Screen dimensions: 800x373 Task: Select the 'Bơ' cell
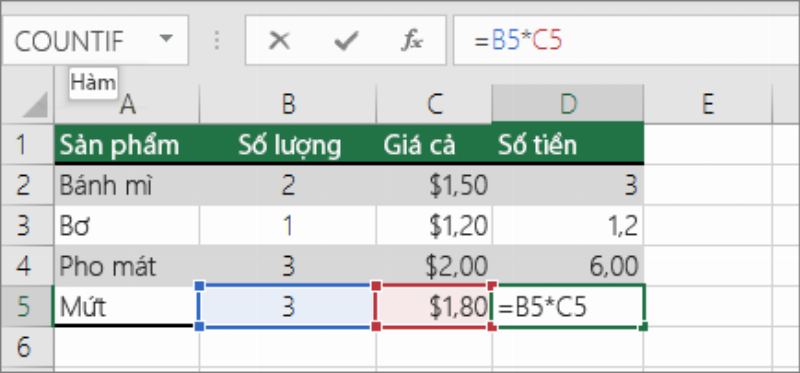tap(127, 225)
